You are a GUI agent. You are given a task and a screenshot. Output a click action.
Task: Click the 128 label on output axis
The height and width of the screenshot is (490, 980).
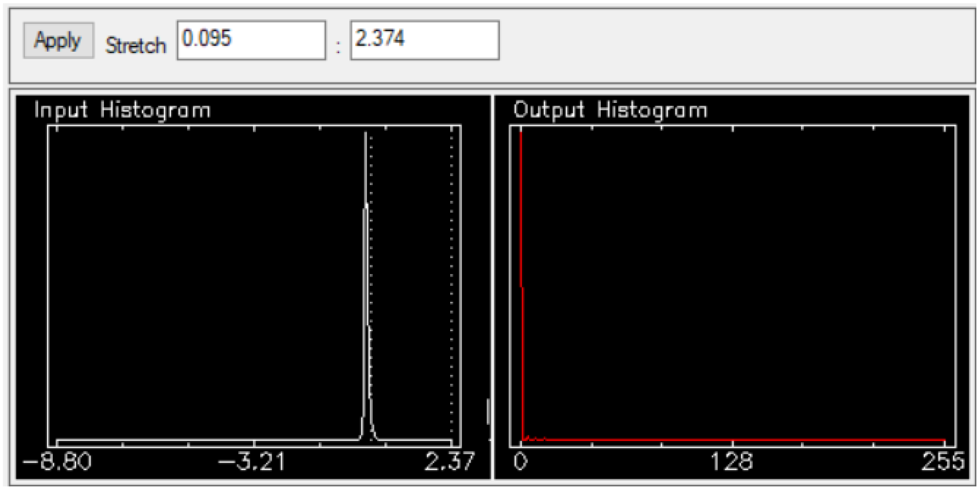(x=732, y=461)
